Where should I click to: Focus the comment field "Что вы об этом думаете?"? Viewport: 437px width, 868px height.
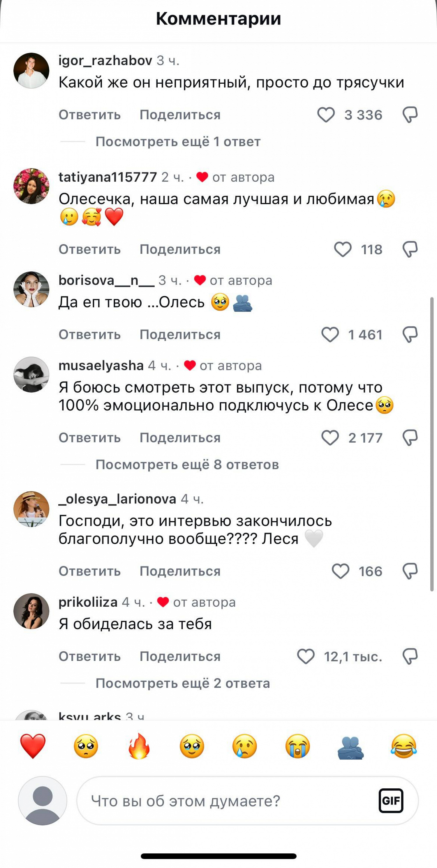(229, 801)
